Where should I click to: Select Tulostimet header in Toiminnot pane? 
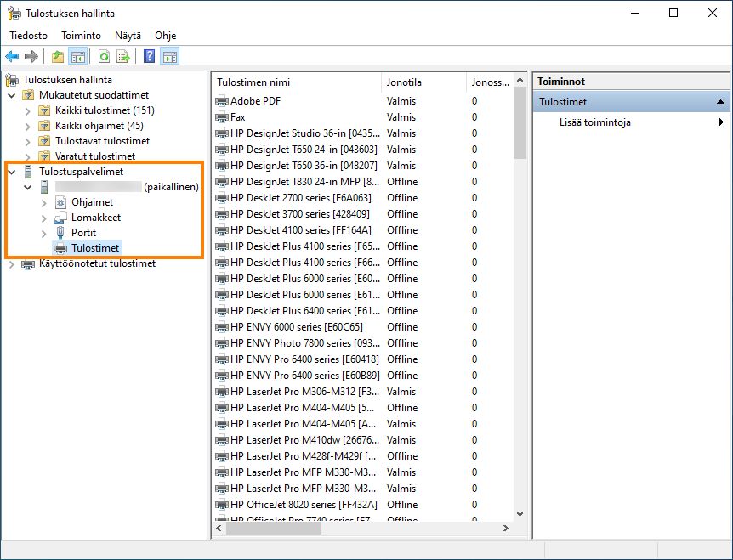[x=631, y=102]
